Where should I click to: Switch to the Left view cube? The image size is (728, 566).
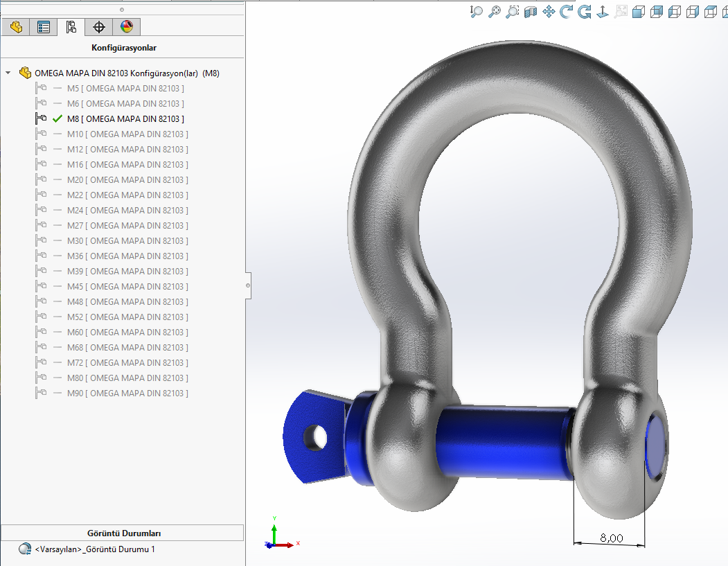tap(675, 12)
